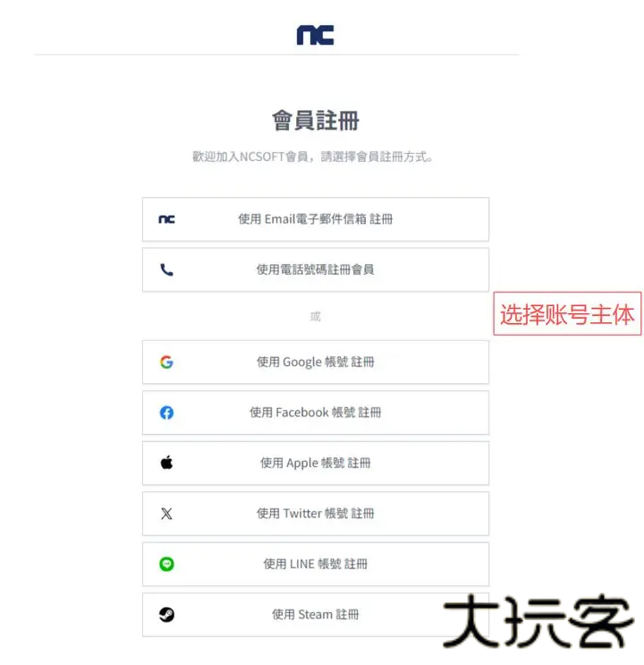Click the small nc icon in Email row
Viewport: 644px width, 665px height.
coord(166,219)
